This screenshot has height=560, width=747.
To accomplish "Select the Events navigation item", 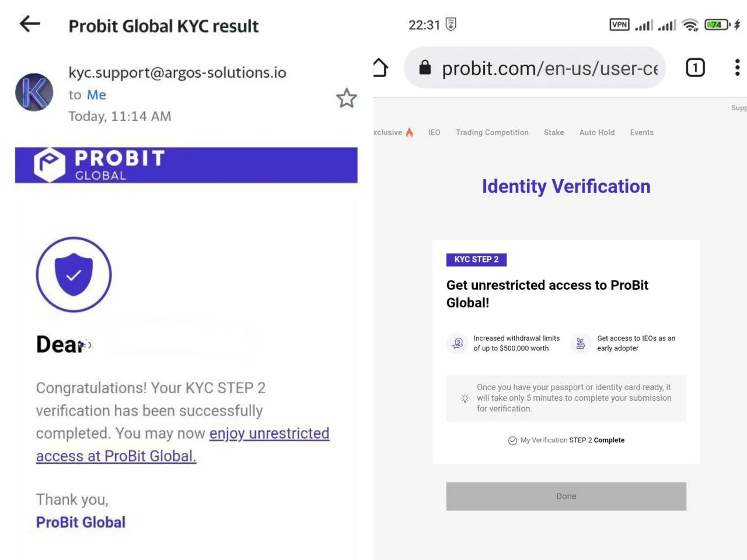I will [641, 132].
